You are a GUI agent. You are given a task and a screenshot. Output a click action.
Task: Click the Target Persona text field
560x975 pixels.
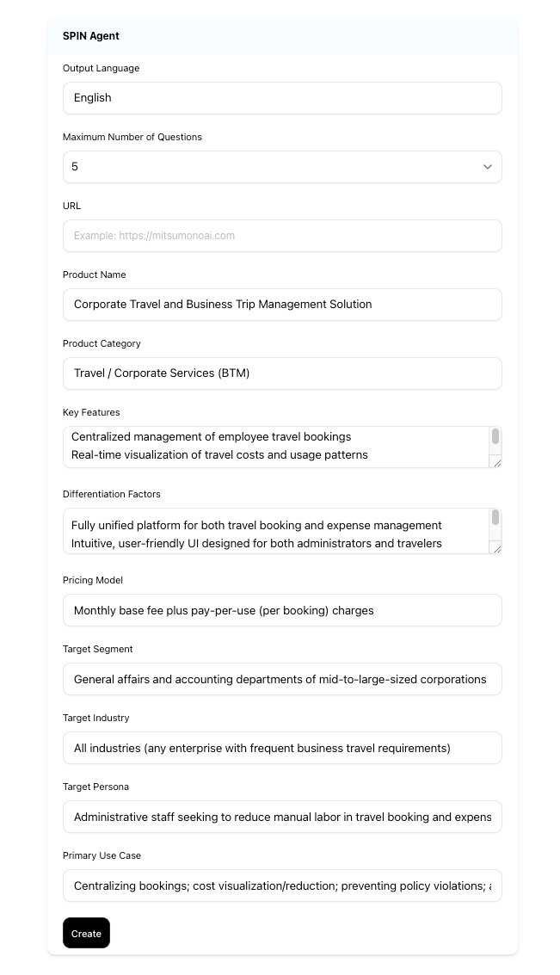281,817
